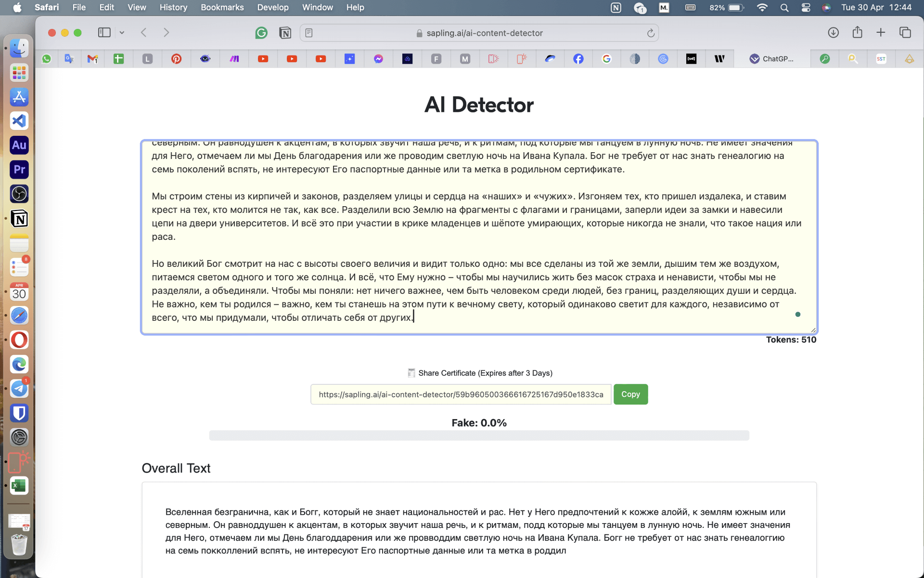Open the Trash in the Dock
The width and height of the screenshot is (924, 578).
(19, 544)
